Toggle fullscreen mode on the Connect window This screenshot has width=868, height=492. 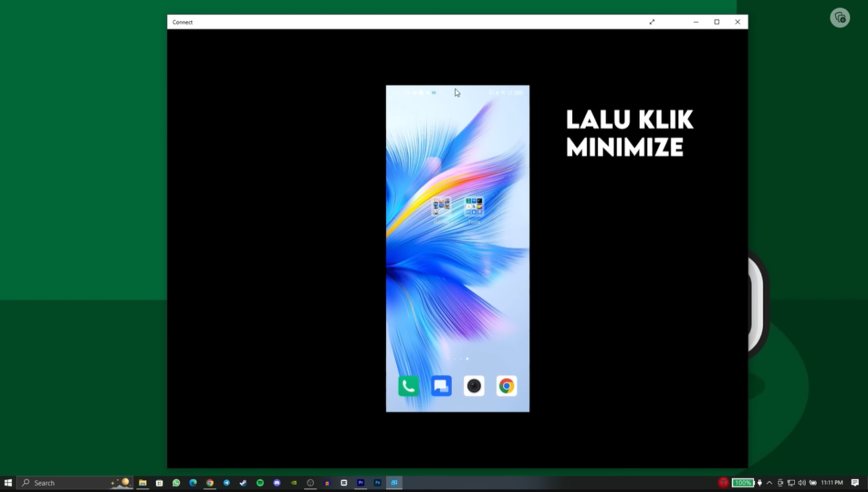pos(651,22)
